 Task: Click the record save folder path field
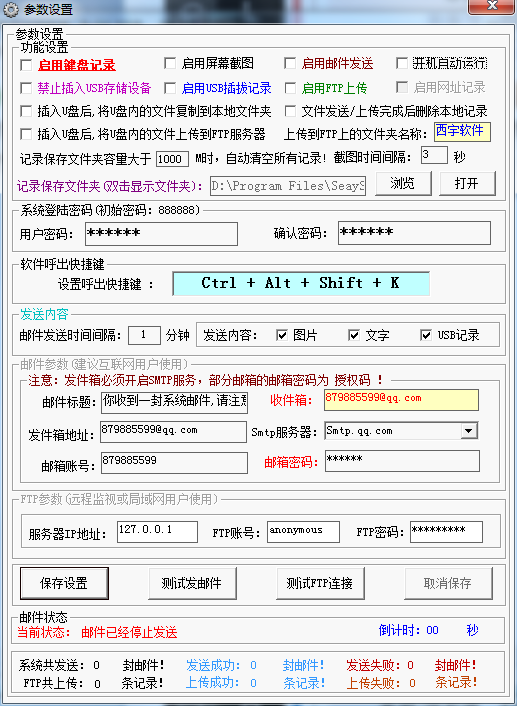[x=288, y=186]
